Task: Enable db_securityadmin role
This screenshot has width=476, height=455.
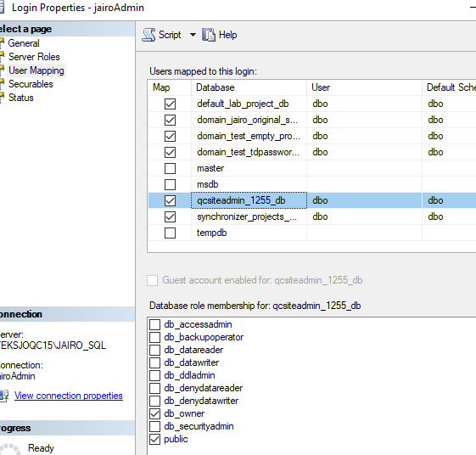Action: click(154, 426)
